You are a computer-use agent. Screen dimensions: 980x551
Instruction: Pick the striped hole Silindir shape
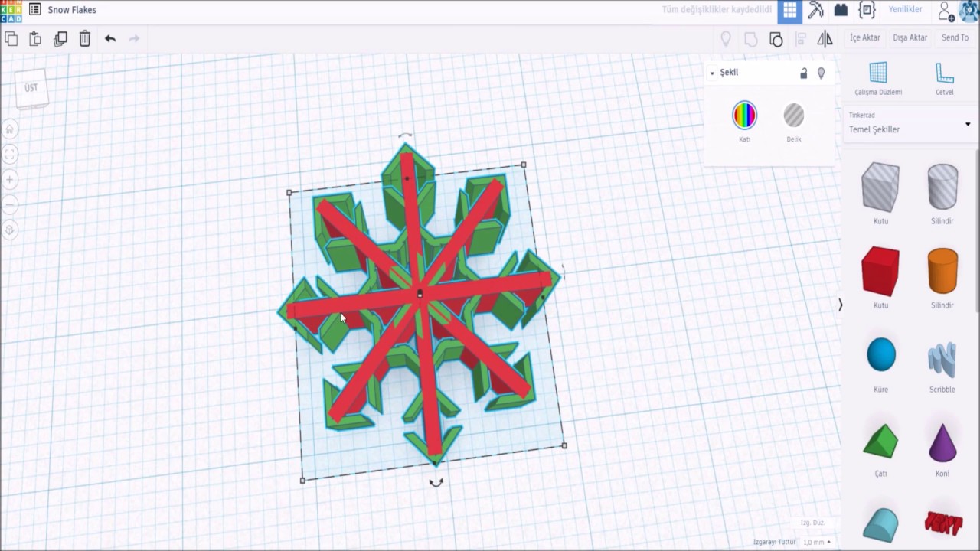coord(942,187)
